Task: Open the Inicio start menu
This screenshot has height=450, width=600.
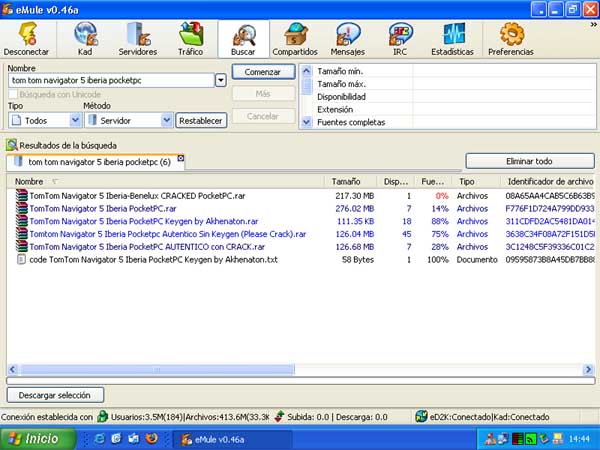Action: (38, 439)
